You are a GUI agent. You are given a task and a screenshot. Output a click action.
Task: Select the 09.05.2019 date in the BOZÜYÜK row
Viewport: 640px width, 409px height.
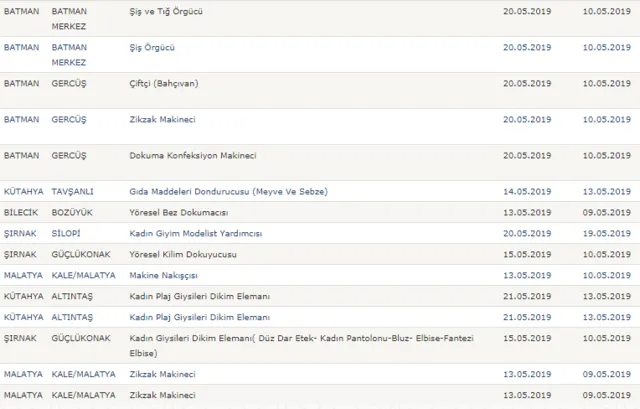click(606, 212)
